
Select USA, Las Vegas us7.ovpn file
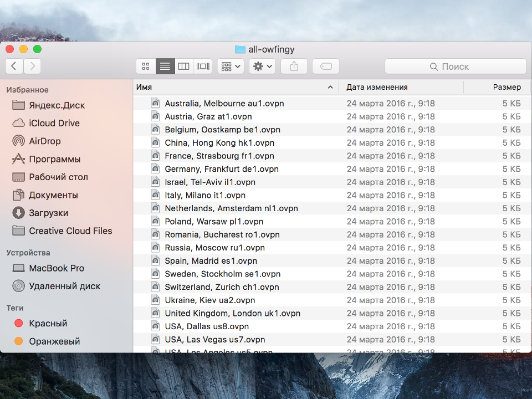332,339
